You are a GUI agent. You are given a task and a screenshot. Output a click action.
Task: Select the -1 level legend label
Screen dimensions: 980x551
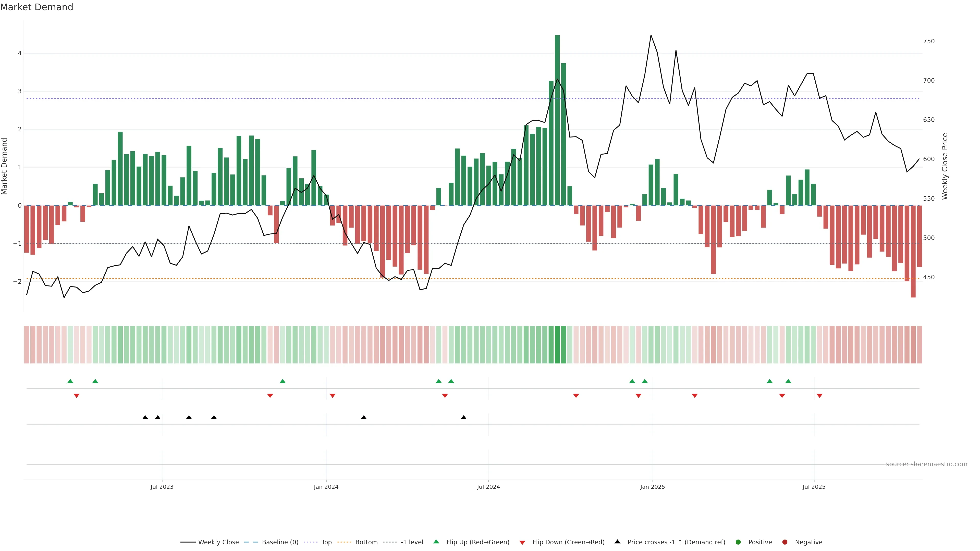tap(412, 542)
